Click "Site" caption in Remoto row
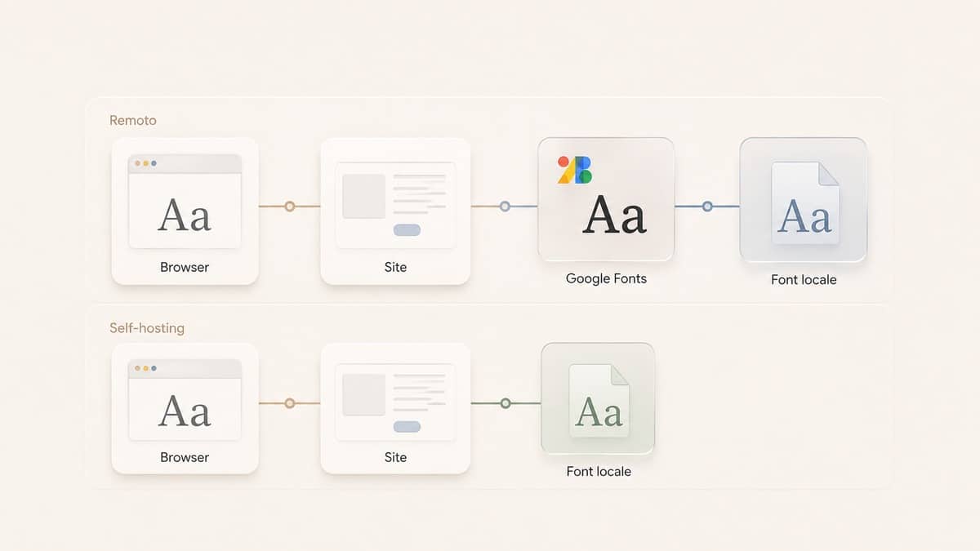This screenshot has height=551, width=980. [395, 267]
